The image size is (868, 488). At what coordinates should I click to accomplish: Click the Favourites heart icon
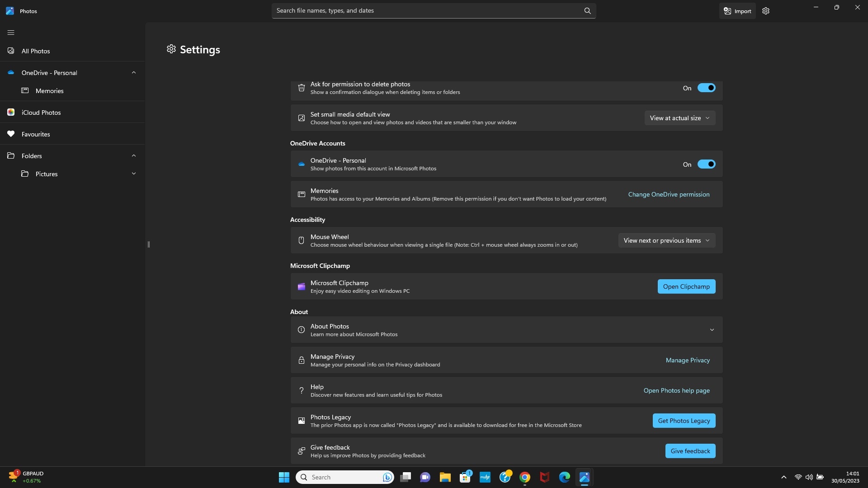11,134
